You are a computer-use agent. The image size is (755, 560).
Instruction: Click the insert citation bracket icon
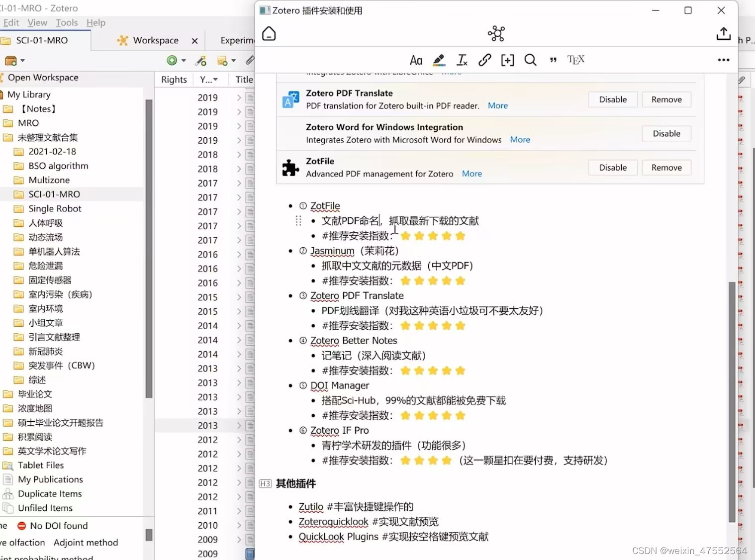pyautogui.click(x=507, y=60)
